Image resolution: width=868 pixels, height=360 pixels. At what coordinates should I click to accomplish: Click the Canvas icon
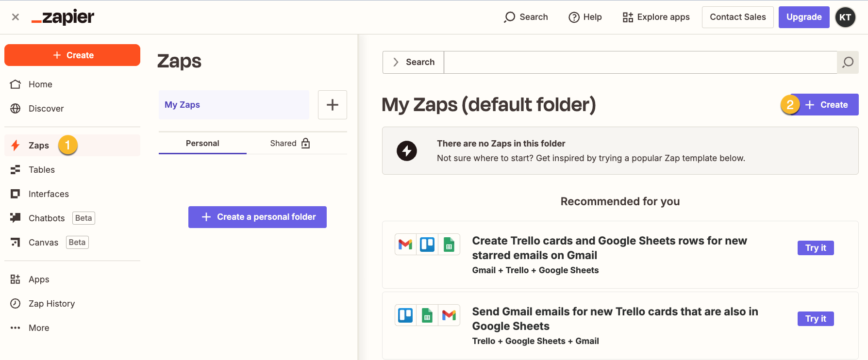(16, 242)
